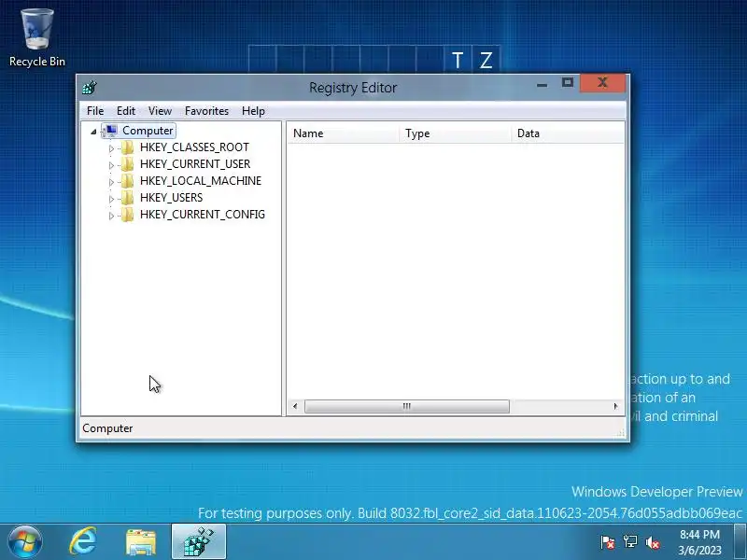747x560 pixels.
Task: Click the Registry Editor taskbar button
Action: click(x=199, y=542)
